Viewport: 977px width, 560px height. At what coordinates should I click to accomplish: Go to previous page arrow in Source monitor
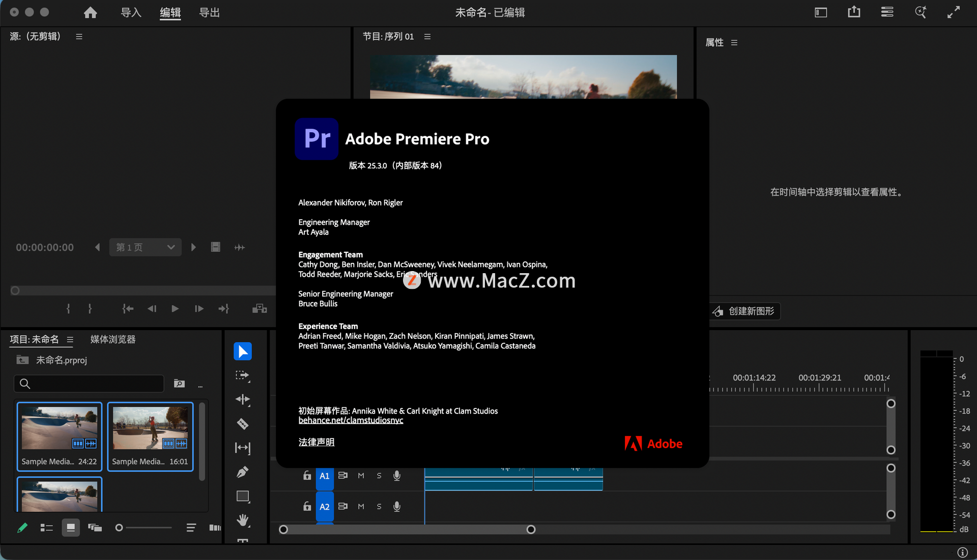click(98, 247)
